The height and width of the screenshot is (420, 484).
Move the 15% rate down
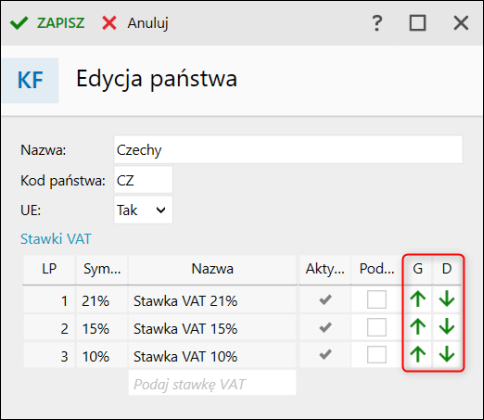pos(447,327)
